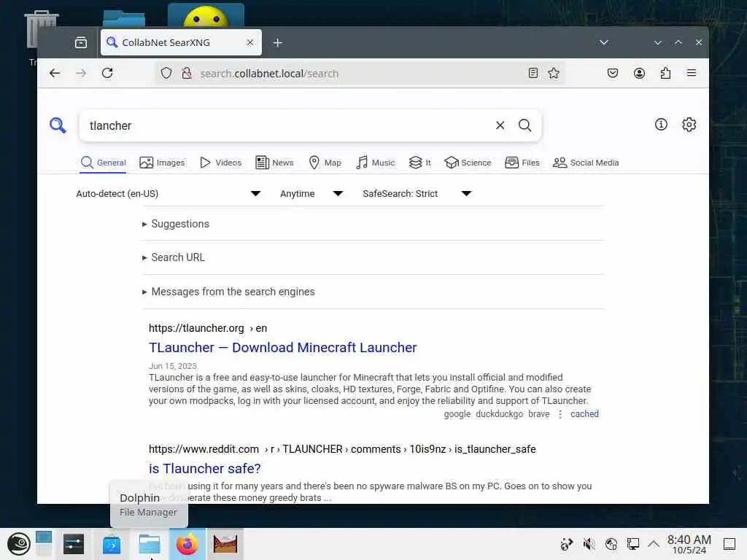The height and width of the screenshot is (560, 747).
Task: Switch to the Files category tab
Action: click(522, 163)
